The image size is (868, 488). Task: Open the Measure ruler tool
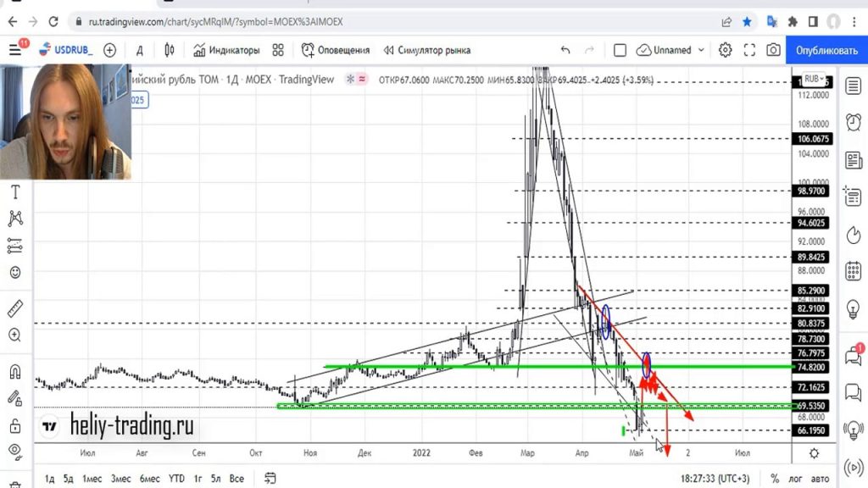[x=14, y=308]
